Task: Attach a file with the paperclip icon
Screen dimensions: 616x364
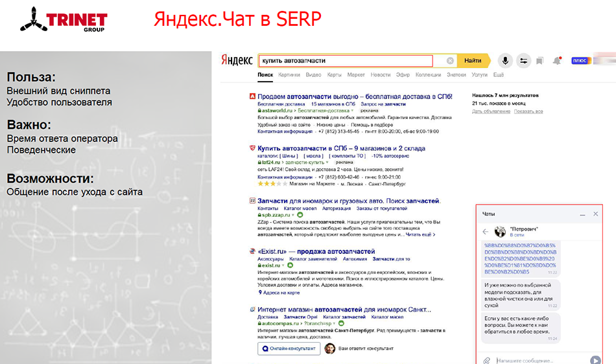Action: 487,360
